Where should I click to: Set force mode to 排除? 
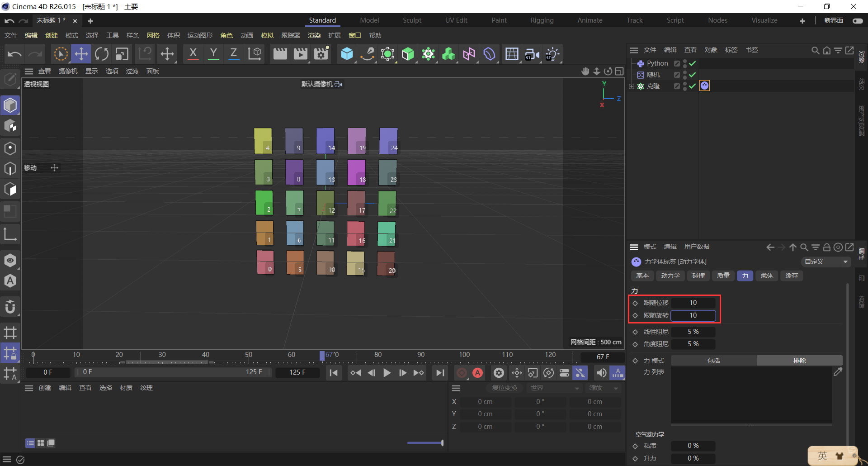pyautogui.click(x=800, y=361)
